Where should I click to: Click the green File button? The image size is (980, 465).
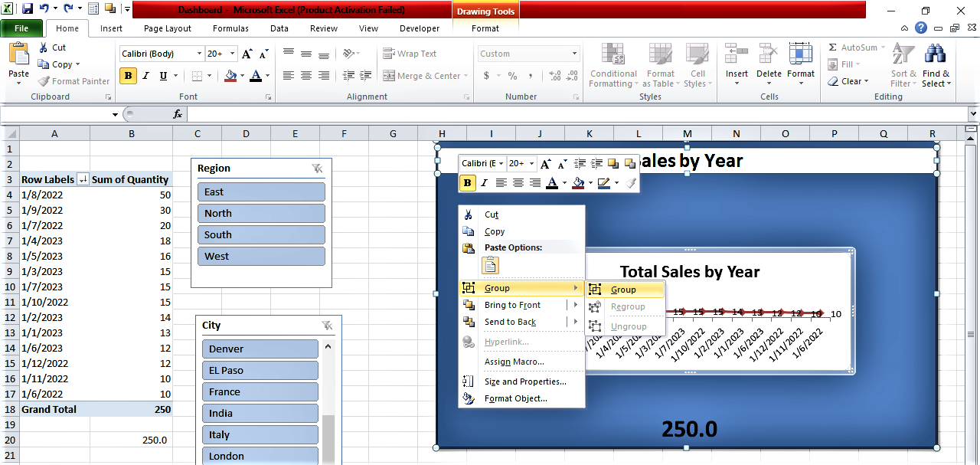tap(21, 28)
